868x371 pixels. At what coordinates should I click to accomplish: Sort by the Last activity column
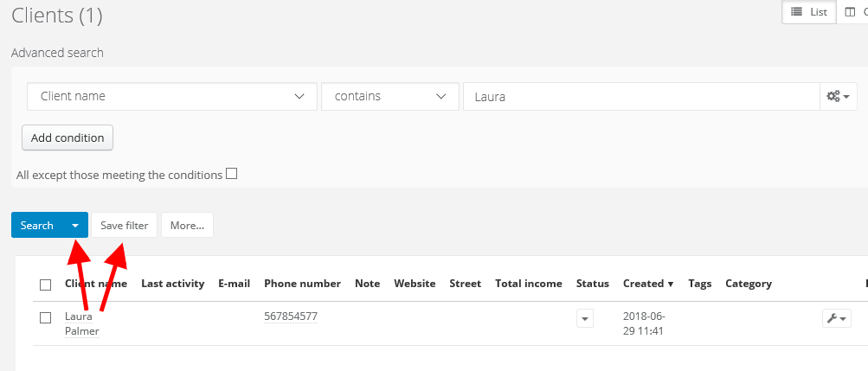[x=172, y=284]
